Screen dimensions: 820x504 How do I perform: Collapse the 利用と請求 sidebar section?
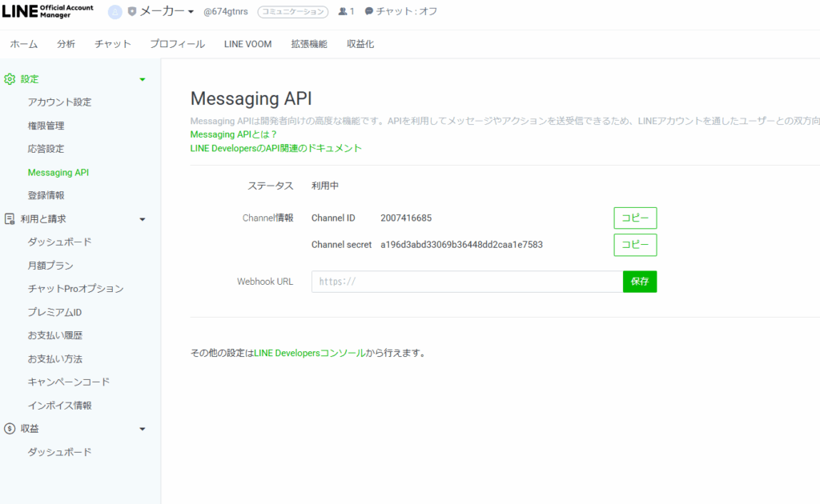[143, 219]
